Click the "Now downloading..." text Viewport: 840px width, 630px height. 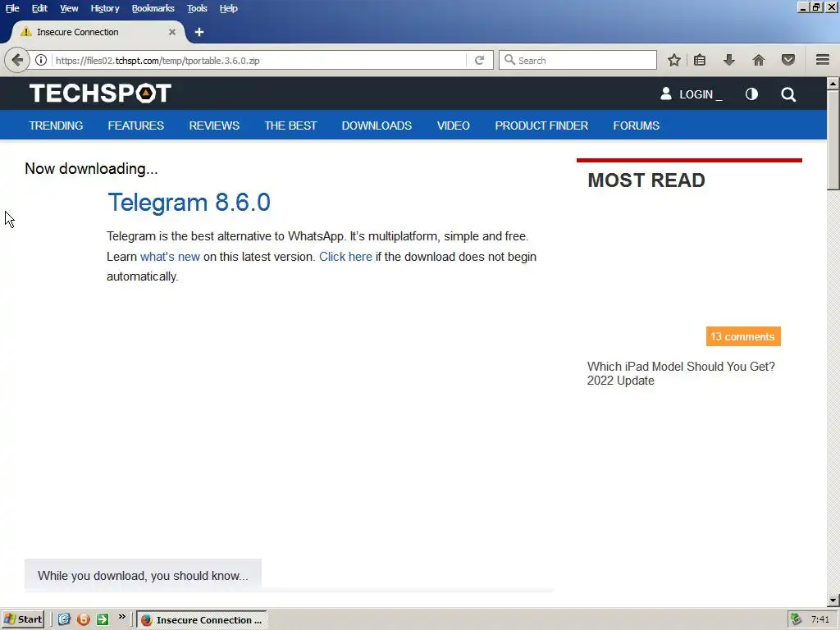[x=92, y=169]
